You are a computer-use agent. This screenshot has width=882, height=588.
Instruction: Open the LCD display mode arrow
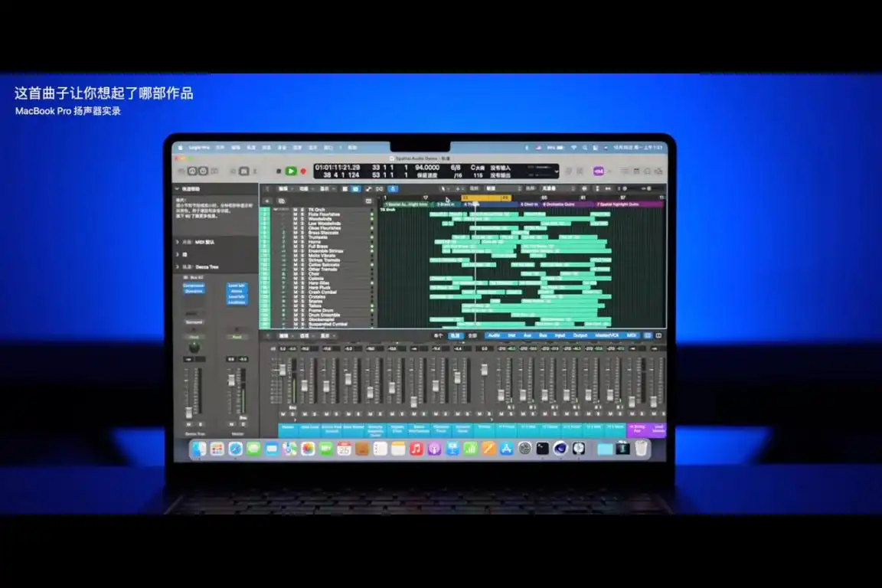coord(557,171)
